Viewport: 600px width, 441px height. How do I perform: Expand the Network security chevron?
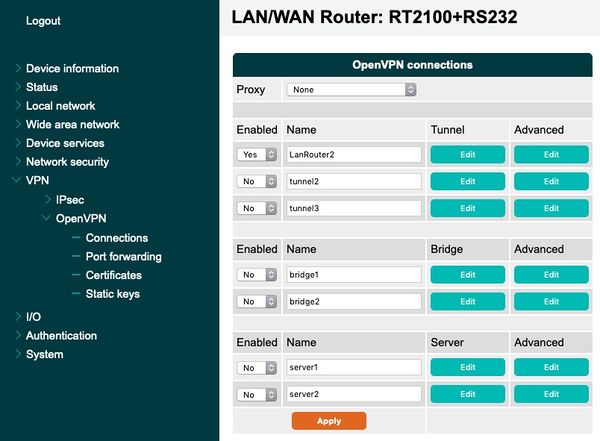click(18, 162)
